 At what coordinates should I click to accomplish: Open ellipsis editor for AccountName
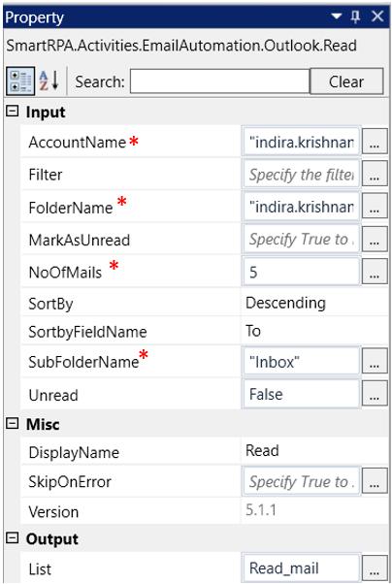pyautogui.click(x=375, y=142)
